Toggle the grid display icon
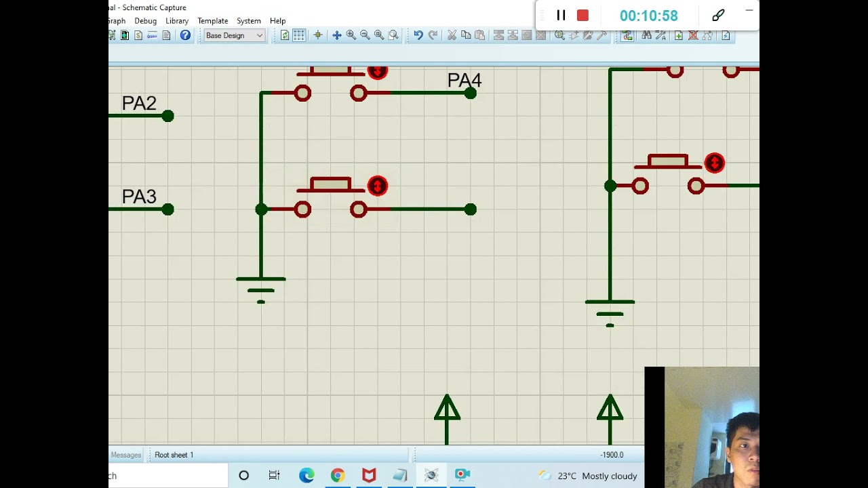868x488 pixels. tap(299, 35)
